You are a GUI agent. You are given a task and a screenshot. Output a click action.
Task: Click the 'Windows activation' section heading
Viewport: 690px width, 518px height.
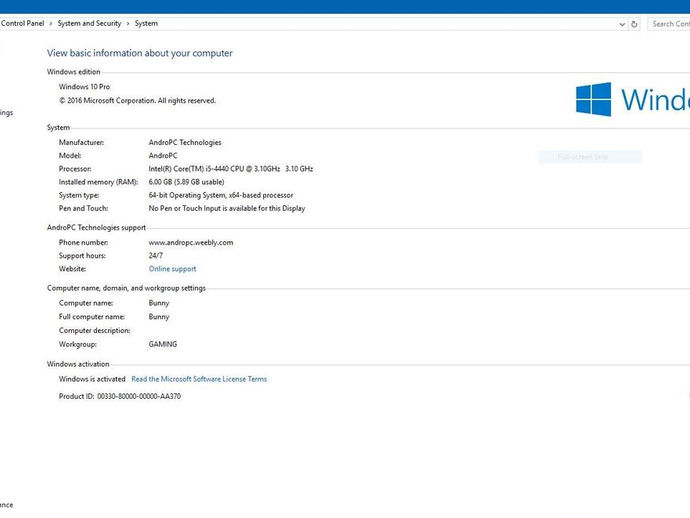click(x=78, y=364)
